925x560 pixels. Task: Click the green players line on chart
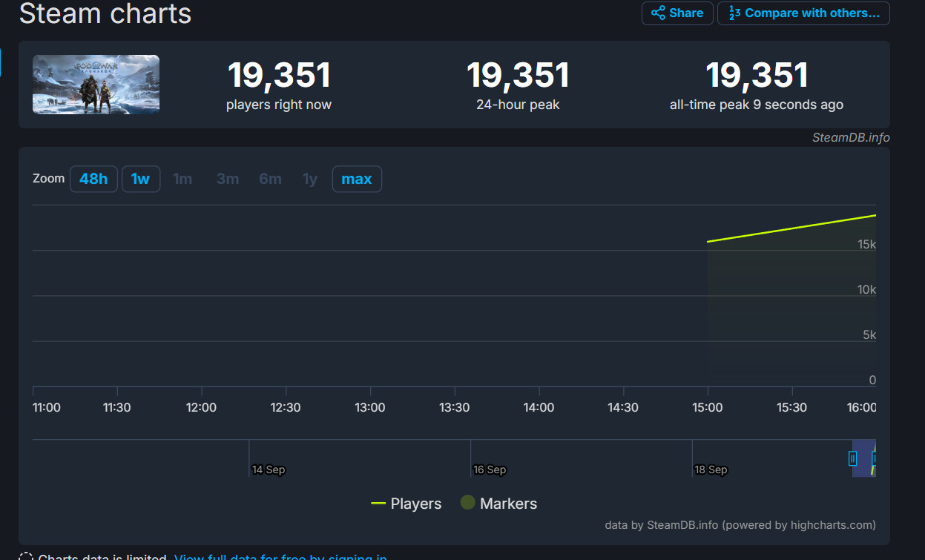[791, 228]
